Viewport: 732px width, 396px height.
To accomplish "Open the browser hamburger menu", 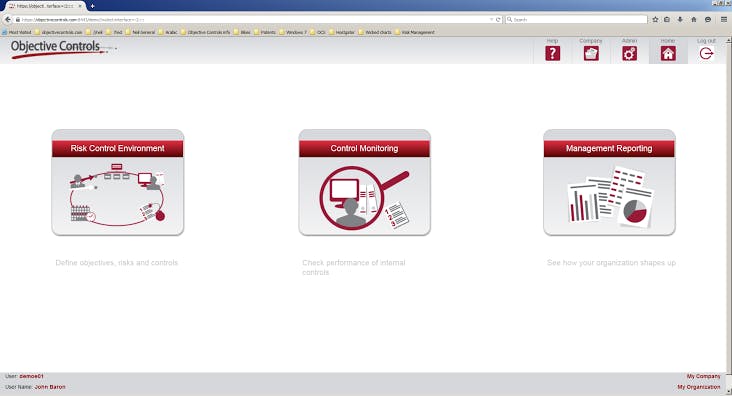I will tap(724, 20).
